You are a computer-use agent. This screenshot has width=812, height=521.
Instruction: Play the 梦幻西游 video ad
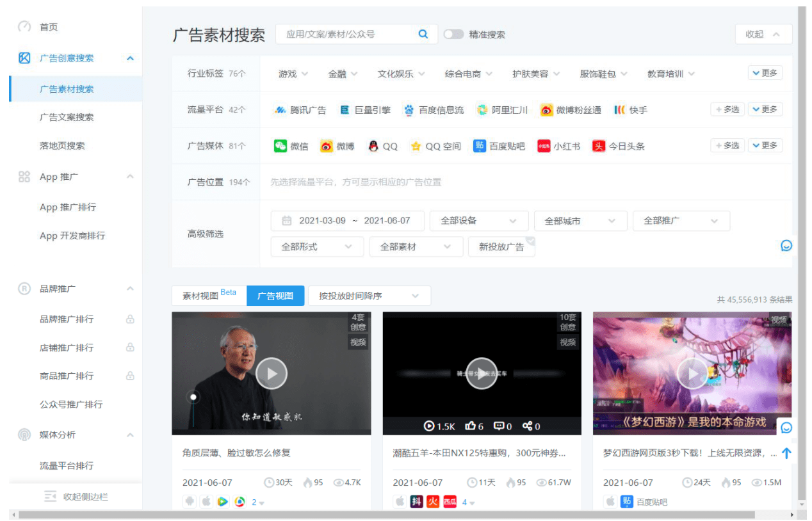tap(692, 373)
